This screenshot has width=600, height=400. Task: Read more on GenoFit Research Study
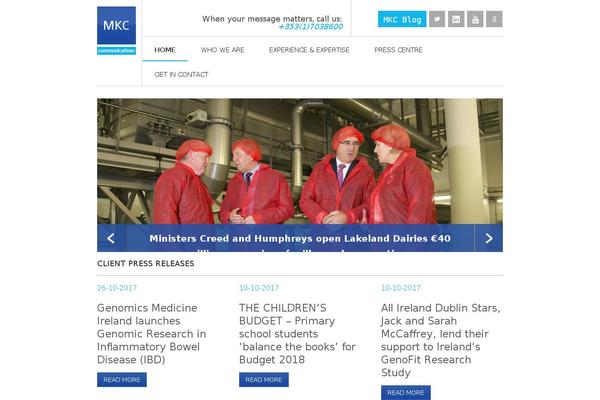tap(406, 392)
